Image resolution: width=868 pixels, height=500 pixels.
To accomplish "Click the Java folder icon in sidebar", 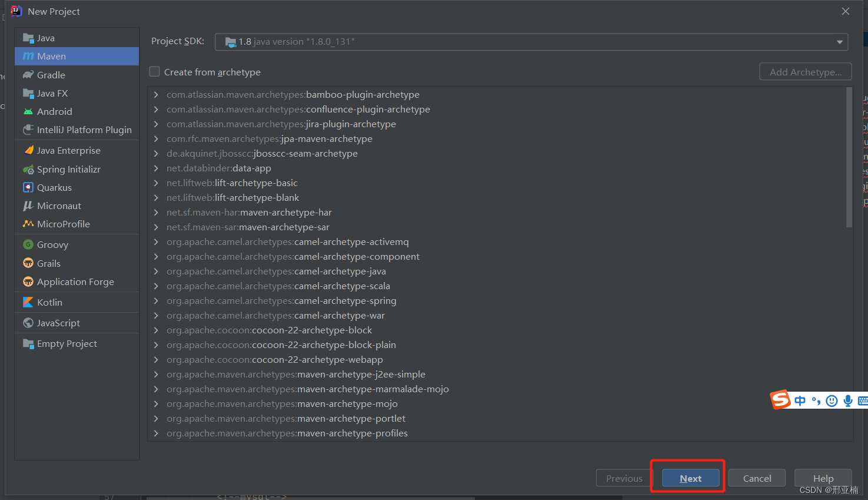I will click(x=28, y=38).
